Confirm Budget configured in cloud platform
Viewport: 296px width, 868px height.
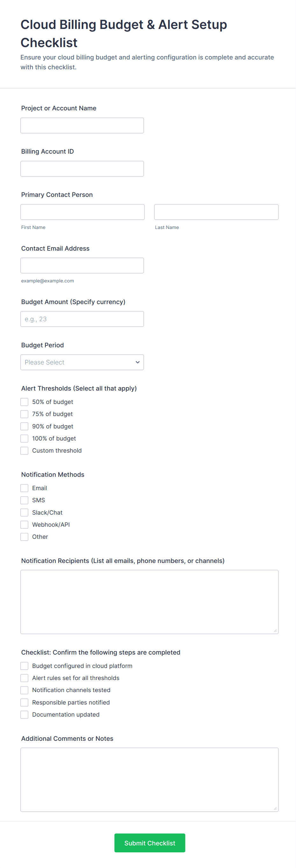(x=24, y=666)
